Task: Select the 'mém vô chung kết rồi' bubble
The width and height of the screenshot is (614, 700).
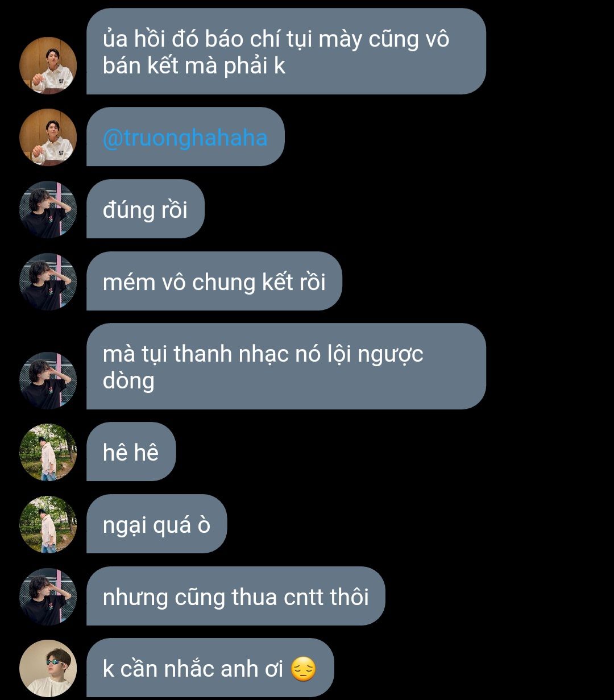Action: click(x=214, y=281)
